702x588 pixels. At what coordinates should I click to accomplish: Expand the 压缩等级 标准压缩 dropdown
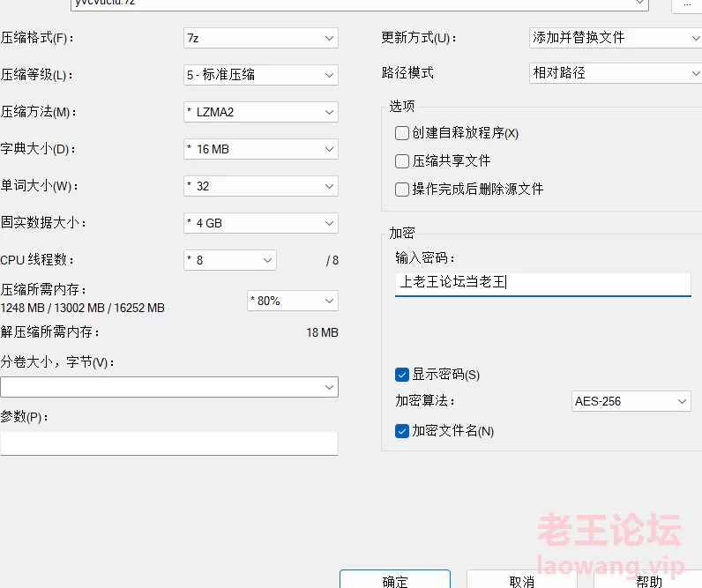[260, 75]
